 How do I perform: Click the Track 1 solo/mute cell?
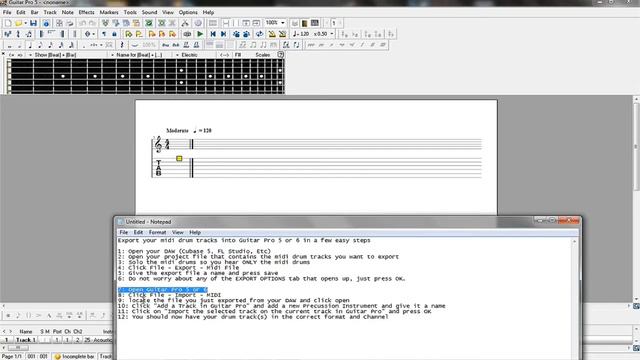pos(45,340)
